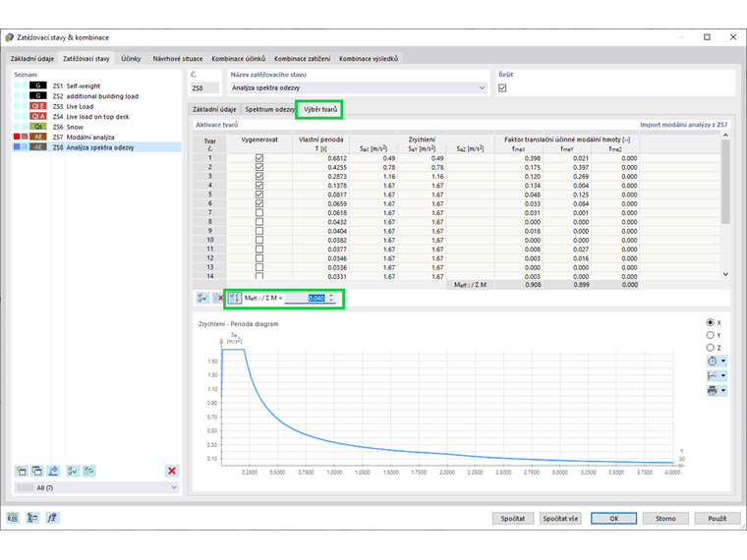Click the Spočítat vše button
Image resolution: width=747 pixels, height=560 pixels.
click(x=560, y=518)
